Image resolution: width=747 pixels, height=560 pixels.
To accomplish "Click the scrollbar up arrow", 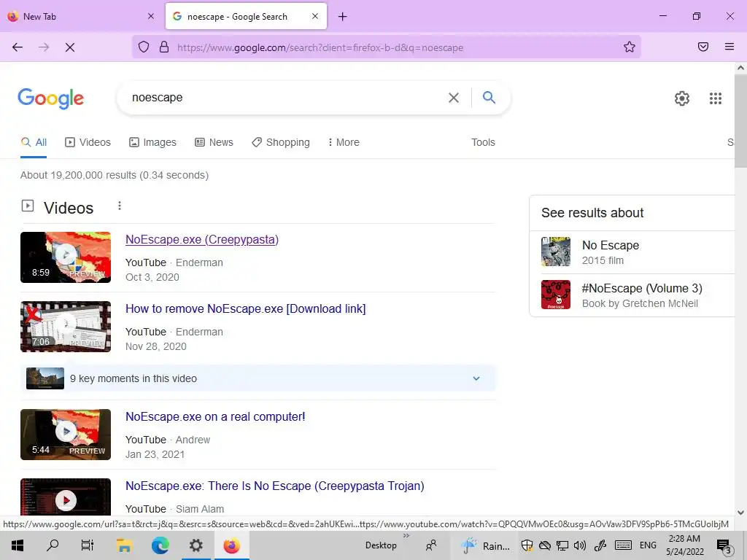I will point(740,68).
